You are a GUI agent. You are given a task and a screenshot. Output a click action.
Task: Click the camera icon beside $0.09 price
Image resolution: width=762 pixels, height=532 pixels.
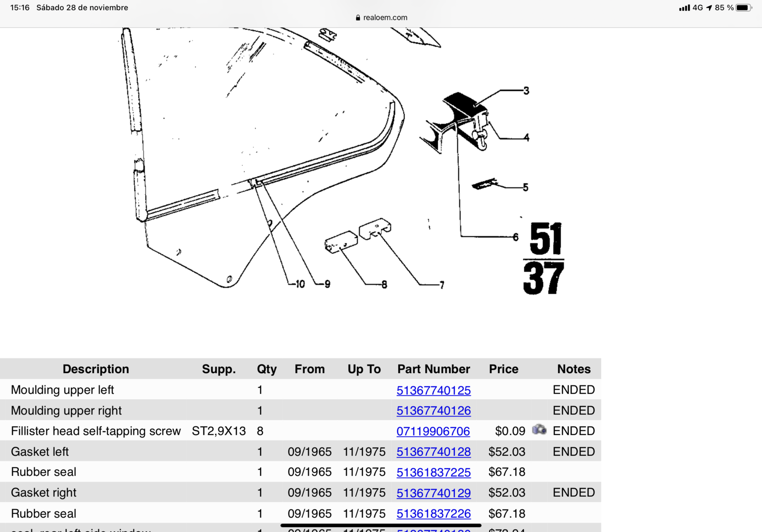(539, 430)
